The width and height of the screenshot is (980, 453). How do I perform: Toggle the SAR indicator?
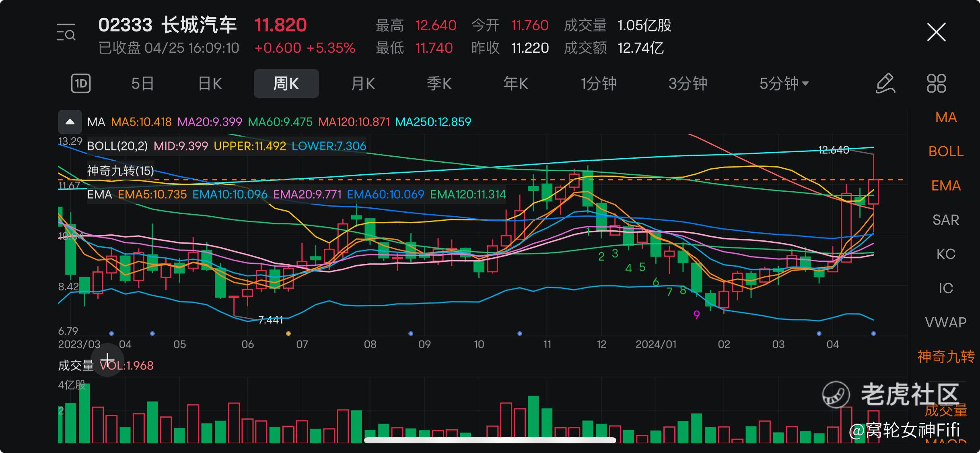pyautogui.click(x=945, y=220)
